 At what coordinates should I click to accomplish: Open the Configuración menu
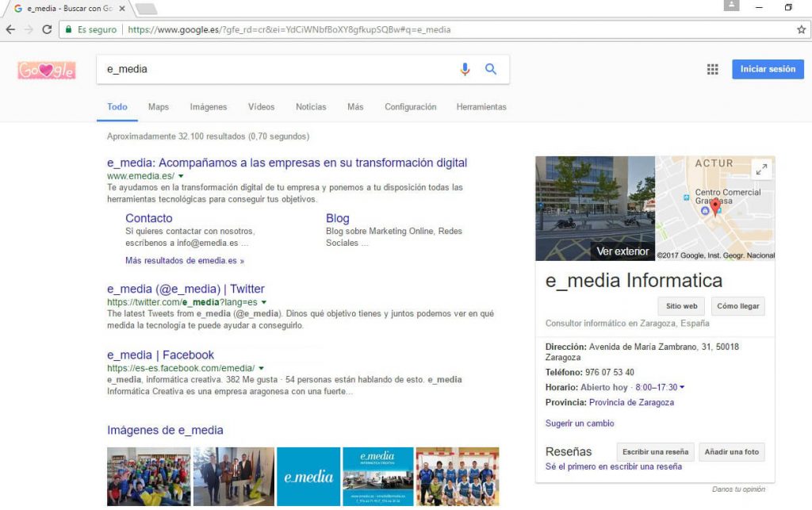click(x=410, y=106)
